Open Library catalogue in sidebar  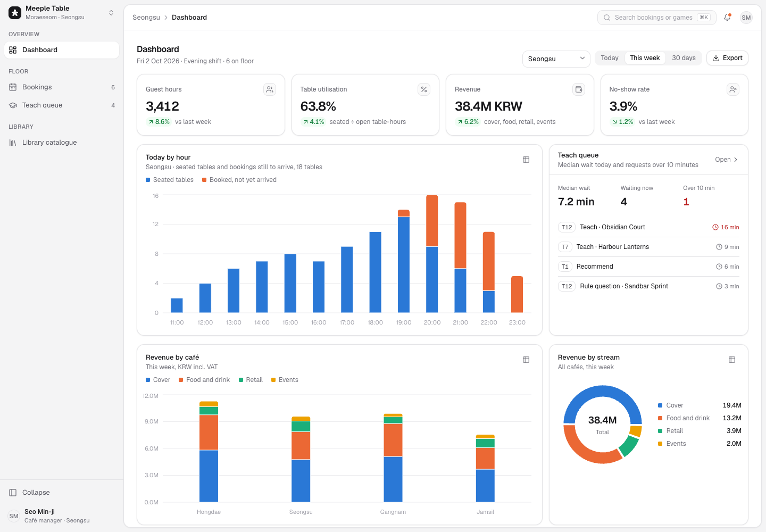click(62, 143)
